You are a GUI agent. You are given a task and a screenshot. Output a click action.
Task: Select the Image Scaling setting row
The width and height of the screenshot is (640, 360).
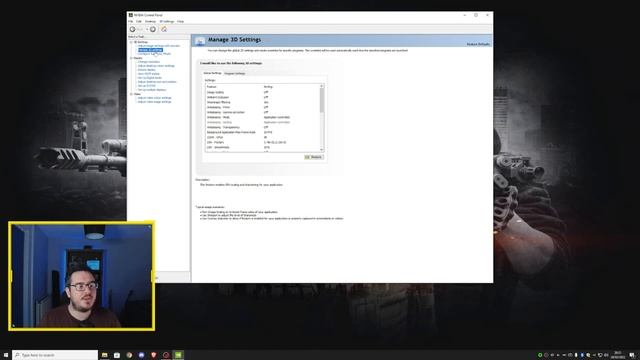coord(262,92)
